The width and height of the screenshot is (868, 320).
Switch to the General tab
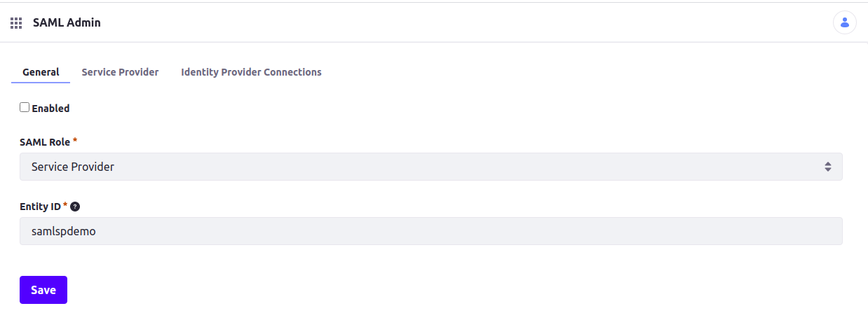pyautogui.click(x=41, y=72)
